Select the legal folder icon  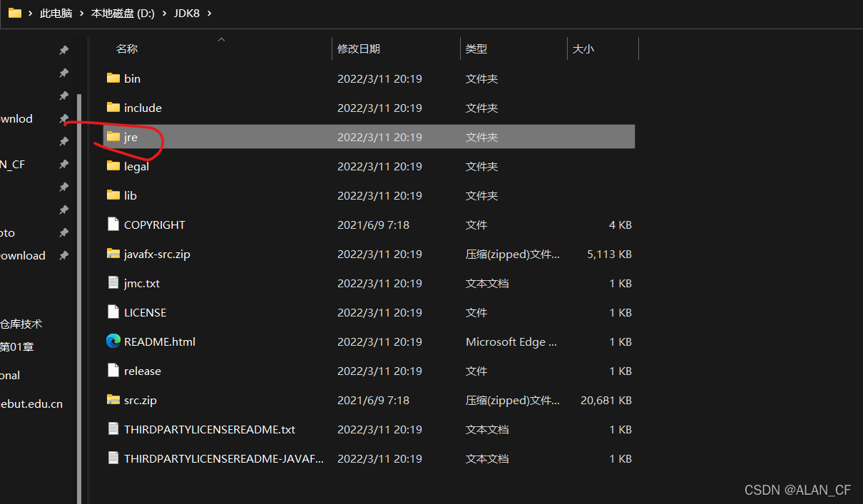point(113,166)
